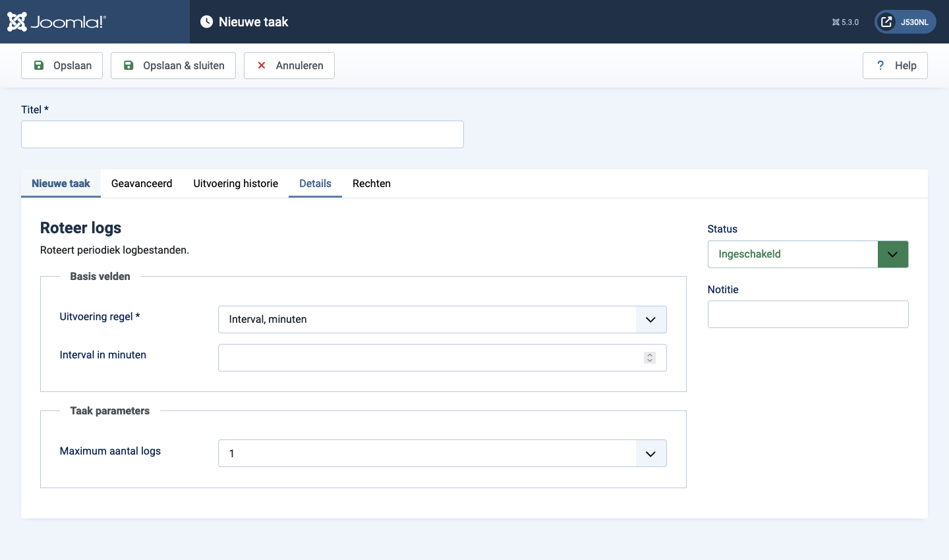Save the task with Opslaan
Image resolution: width=949 pixels, height=560 pixels.
pos(62,65)
